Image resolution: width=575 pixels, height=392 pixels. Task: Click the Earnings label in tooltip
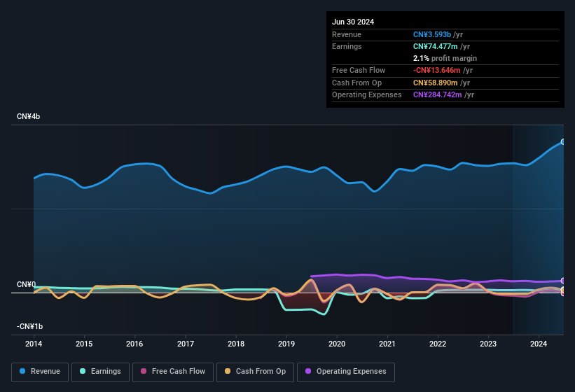point(347,46)
